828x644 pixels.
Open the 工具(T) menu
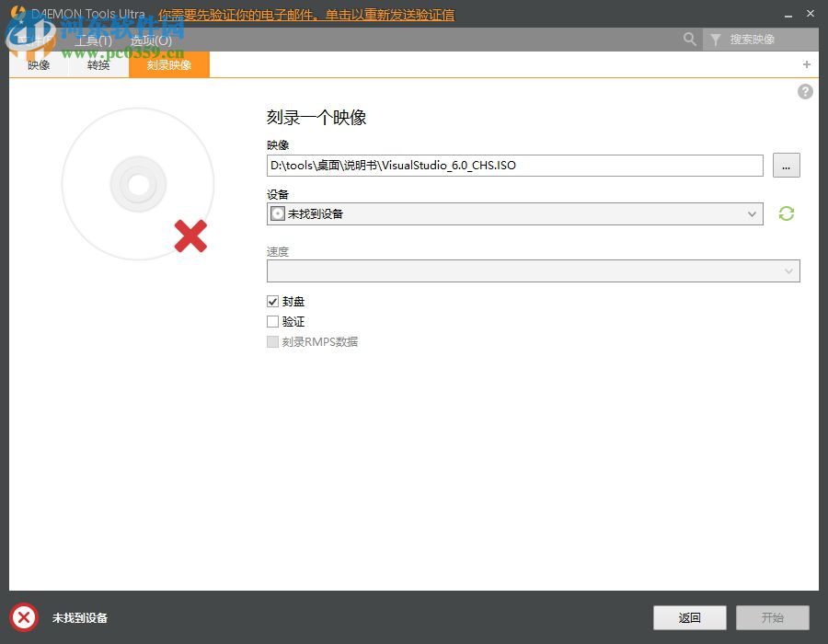click(x=93, y=40)
